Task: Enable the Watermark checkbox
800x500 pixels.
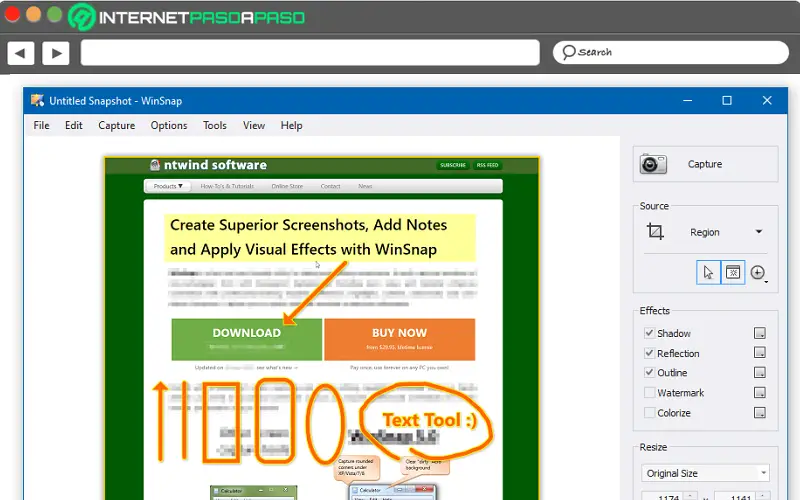Action: point(649,393)
